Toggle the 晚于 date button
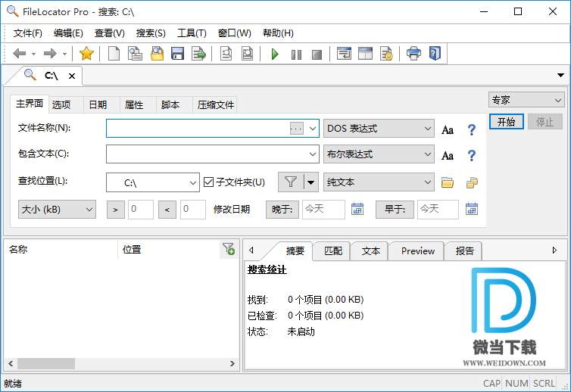This screenshot has width=571, height=392. pos(282,210)
